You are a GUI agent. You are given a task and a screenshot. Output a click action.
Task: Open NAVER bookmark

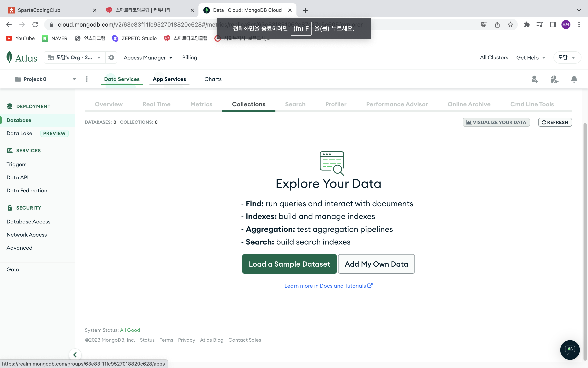click(55, 38)
